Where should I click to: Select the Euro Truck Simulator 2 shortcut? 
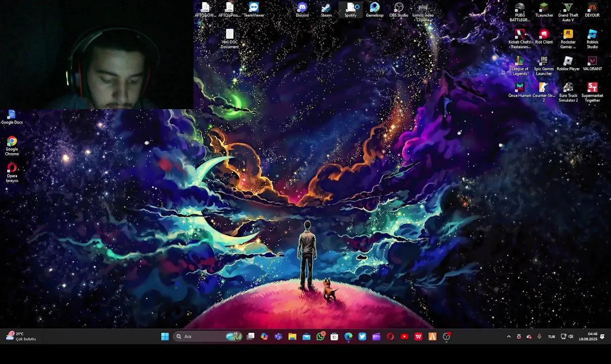click(568, 93)
